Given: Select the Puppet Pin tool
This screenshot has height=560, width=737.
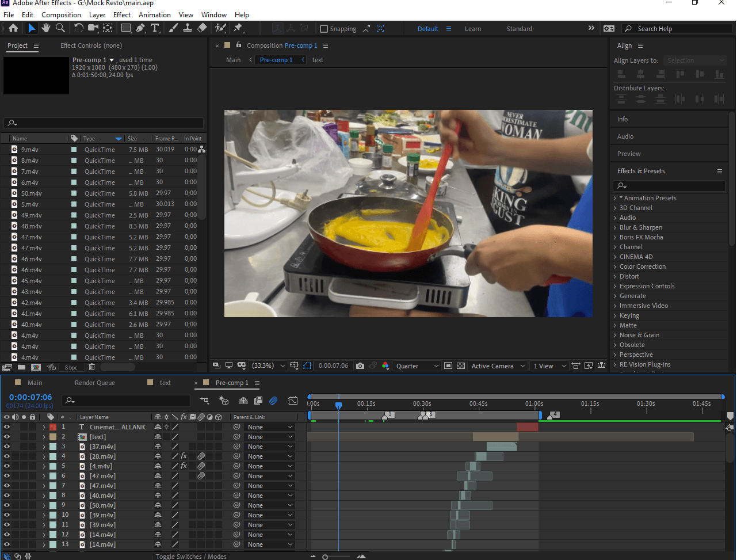Looking at the screenshot, I should [x=238, y=28].
